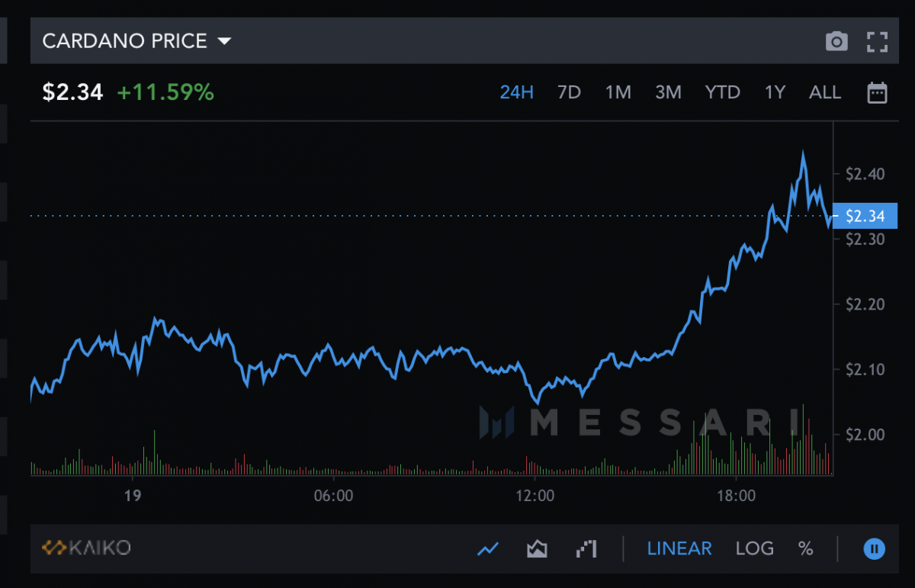The width and height of the screenshot is (915, 588).
Task: Pause live price updates
Action: click(875, 548)
